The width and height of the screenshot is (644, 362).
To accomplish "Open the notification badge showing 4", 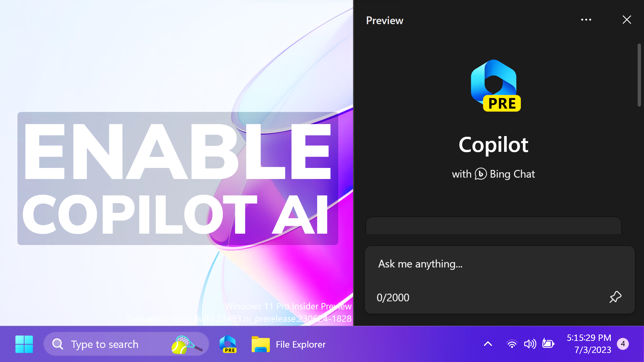I will click(623, 344).
